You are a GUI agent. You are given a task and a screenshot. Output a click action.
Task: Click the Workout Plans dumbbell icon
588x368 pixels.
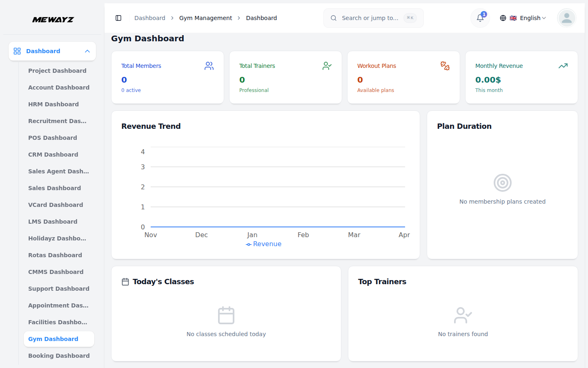point(445,66)
